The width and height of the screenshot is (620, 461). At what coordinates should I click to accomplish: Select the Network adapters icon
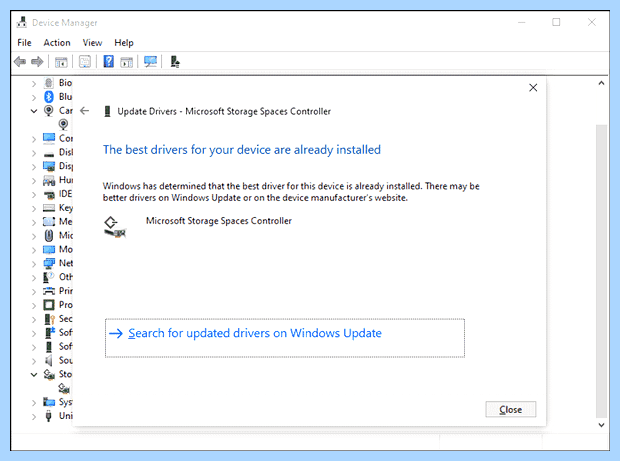pos(49,263)
